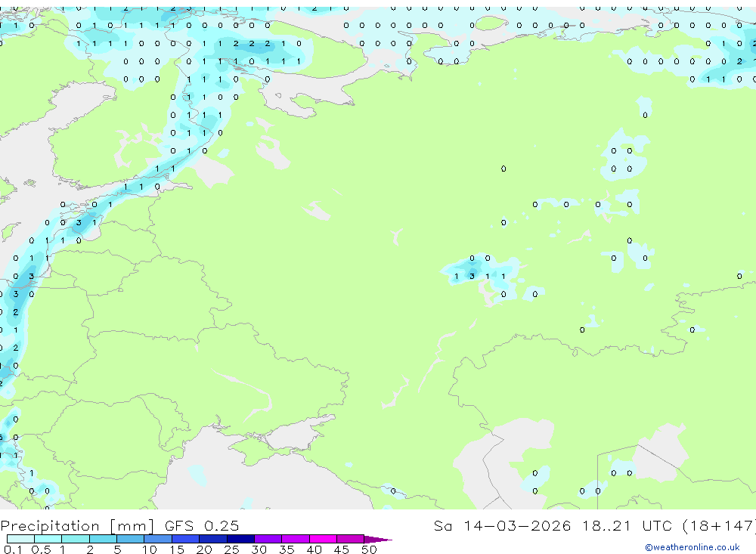The width and height of the screenshot is (756, 554).
Task: Select the 40 to 45 mm legend swatch
Action: point(323,539)
